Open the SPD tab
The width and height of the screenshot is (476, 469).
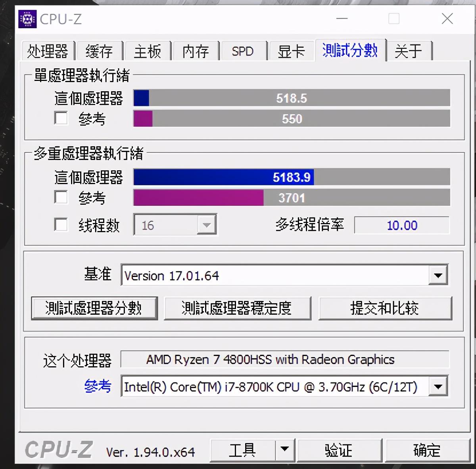(x=243, y=51)
